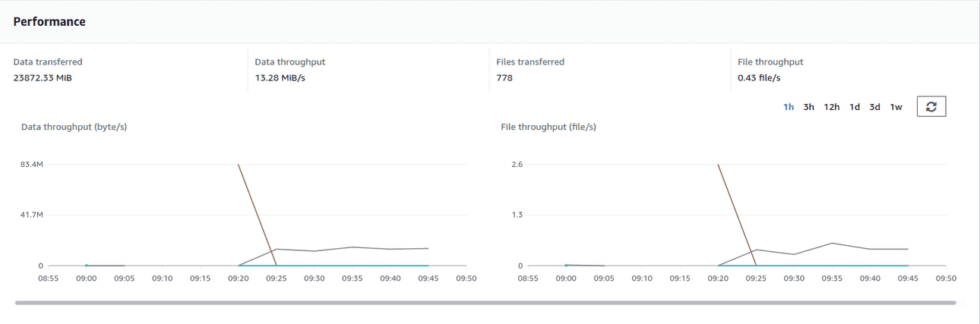
Task: Click the 09:45 endpoint on file throughput chart
Action: [908, 249]
